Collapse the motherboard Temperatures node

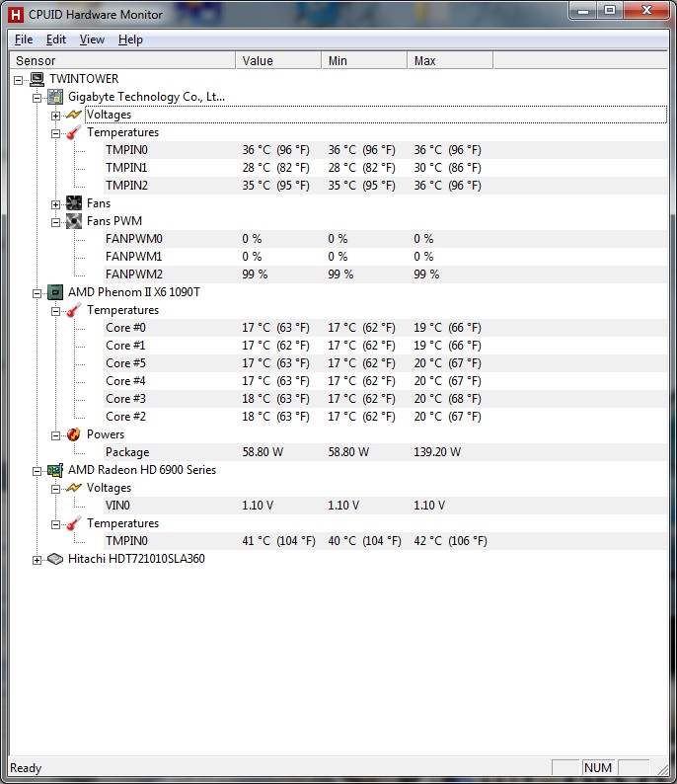(x=55, y=133)
